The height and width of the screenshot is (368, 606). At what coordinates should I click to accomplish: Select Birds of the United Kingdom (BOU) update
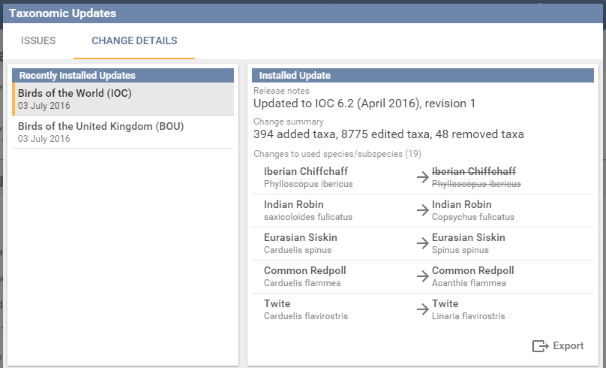pyautogui.click(x=123, y=132)
